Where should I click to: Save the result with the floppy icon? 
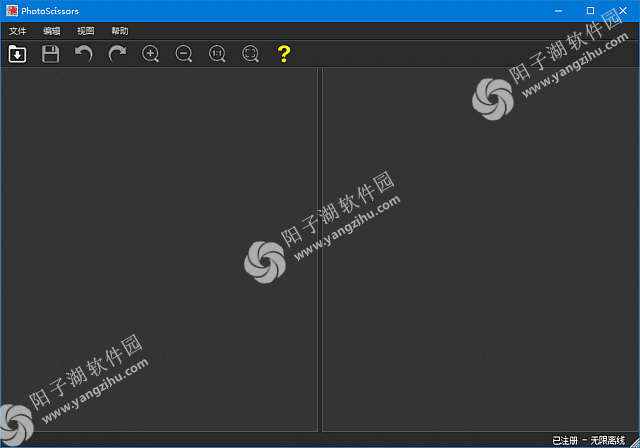[50, 54]
